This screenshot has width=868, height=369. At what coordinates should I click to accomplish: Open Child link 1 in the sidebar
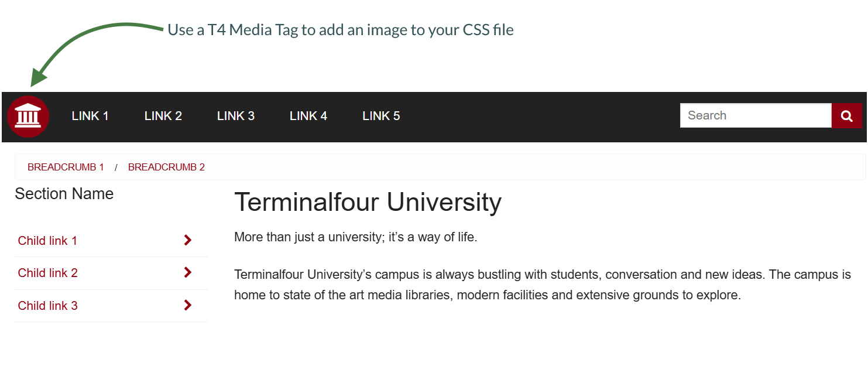[47, 240]
